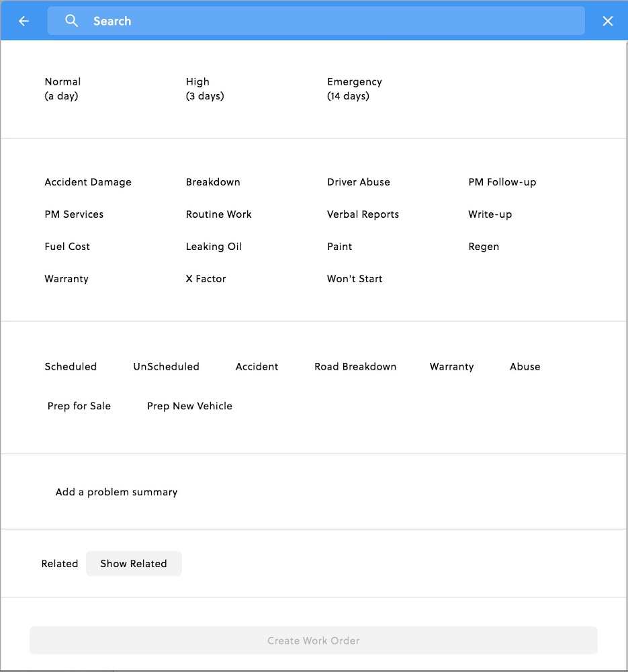Choose Road Breakdown type
The width and height of the screenshot is (628, 672).
[355, 366]
